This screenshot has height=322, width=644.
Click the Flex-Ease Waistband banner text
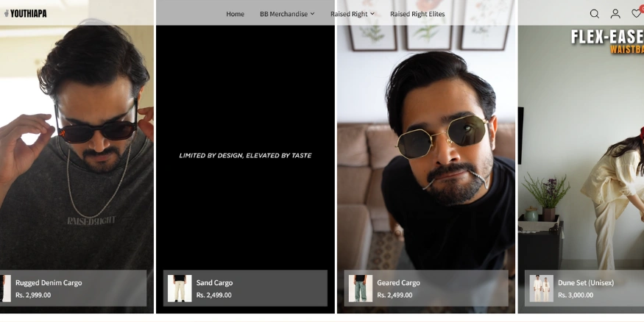(607, 41)
